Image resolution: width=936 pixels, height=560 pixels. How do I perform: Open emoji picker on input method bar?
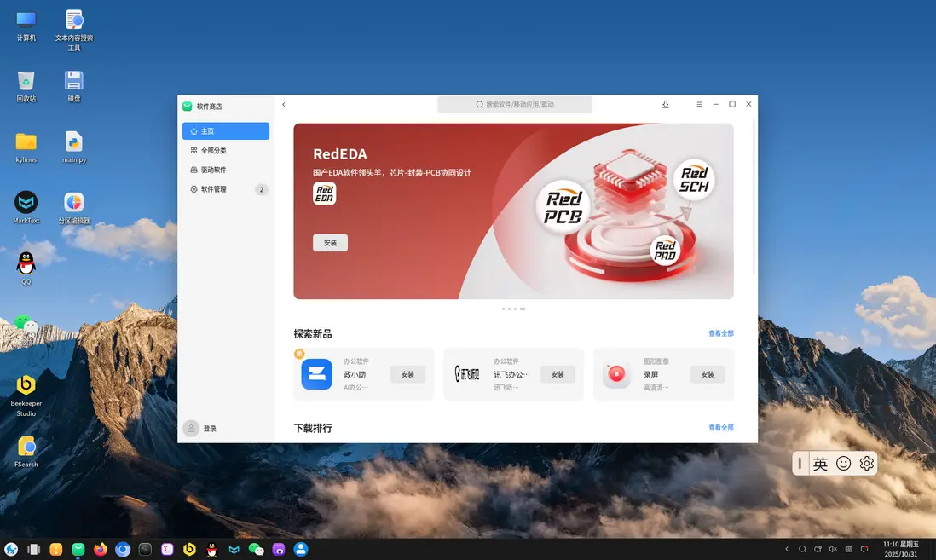[x=843, y=464]
